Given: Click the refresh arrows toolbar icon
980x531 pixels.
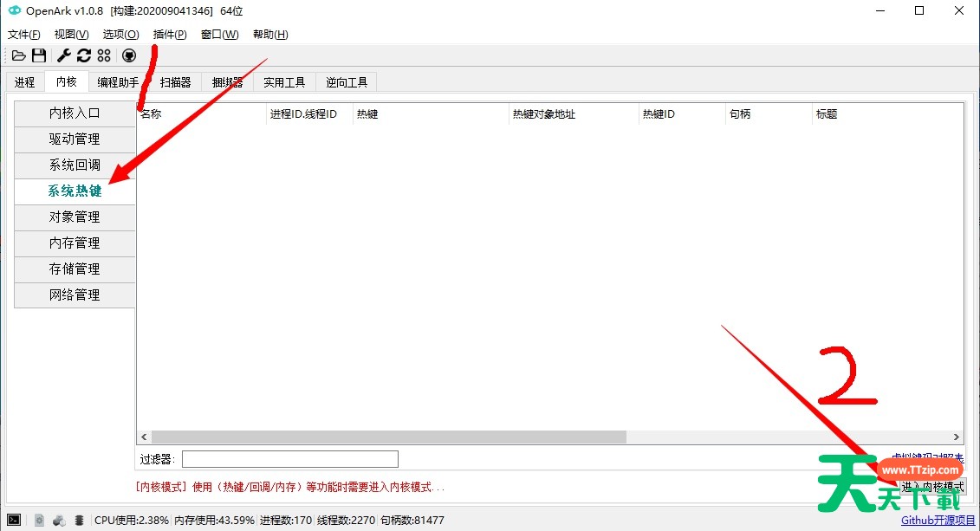Looking at the screenshot, I should tap(84, 55).
